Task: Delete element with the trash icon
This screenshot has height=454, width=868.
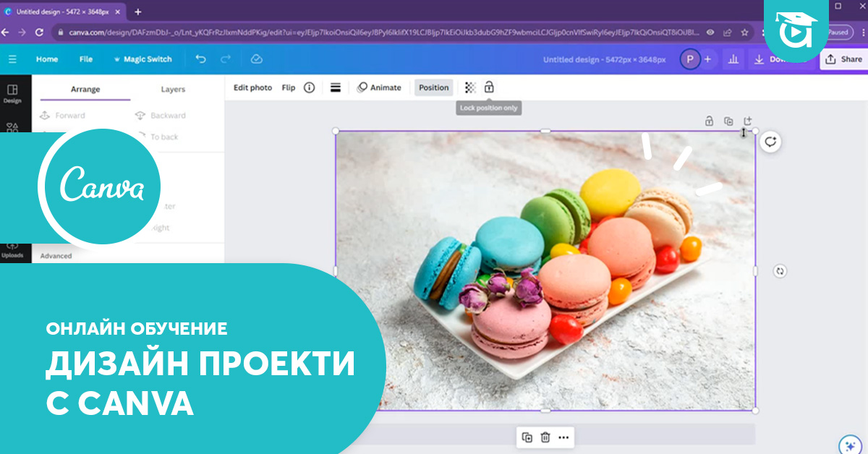Action: (545, 437)
